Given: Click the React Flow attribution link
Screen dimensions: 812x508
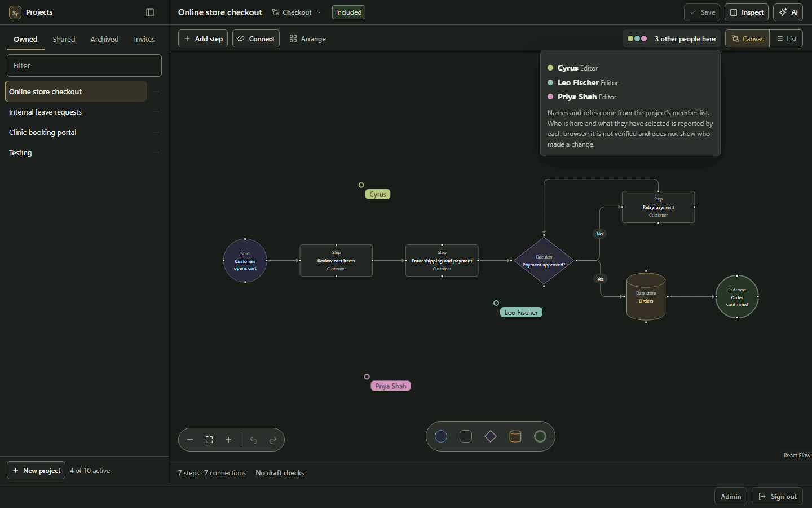Looking at the screenshot, I should 797,456.
